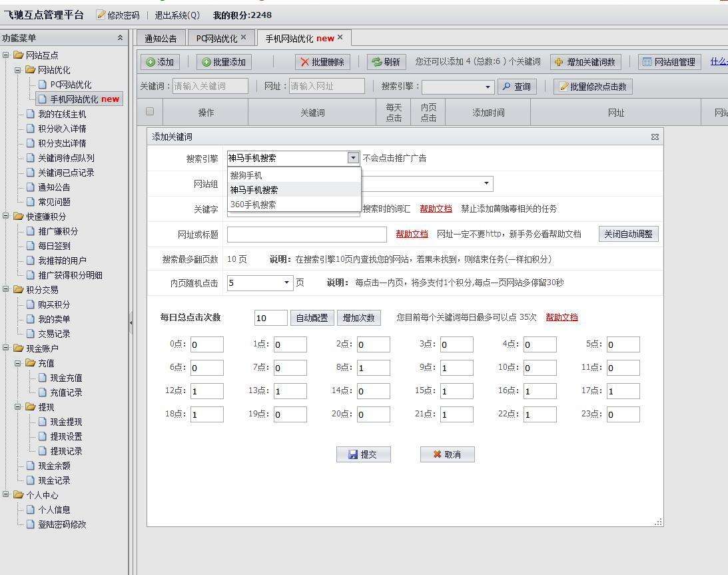Viewport: 728px width, 575px height.
Task: Open the inner page random click (内页随机点击) dropdown
Action: tap(287, 283)
